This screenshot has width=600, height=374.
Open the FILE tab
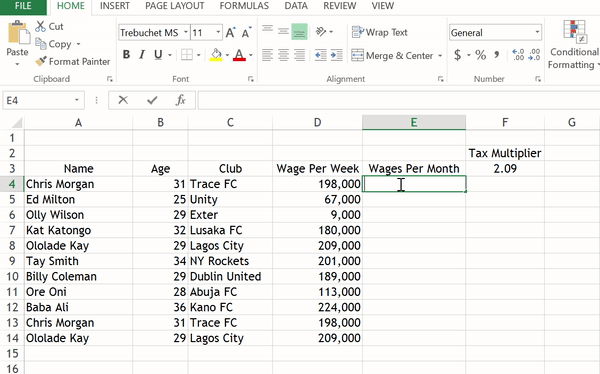(x=23, y=6)
